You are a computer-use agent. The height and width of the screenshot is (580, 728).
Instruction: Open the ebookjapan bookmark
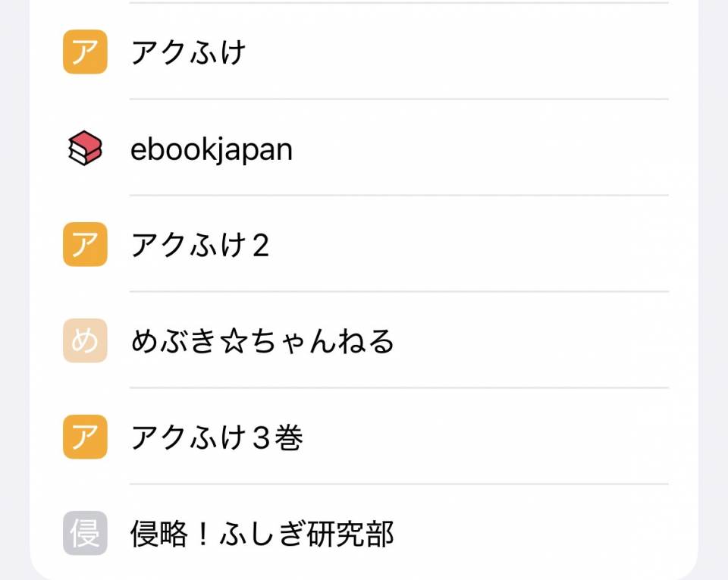coord(212,149)
